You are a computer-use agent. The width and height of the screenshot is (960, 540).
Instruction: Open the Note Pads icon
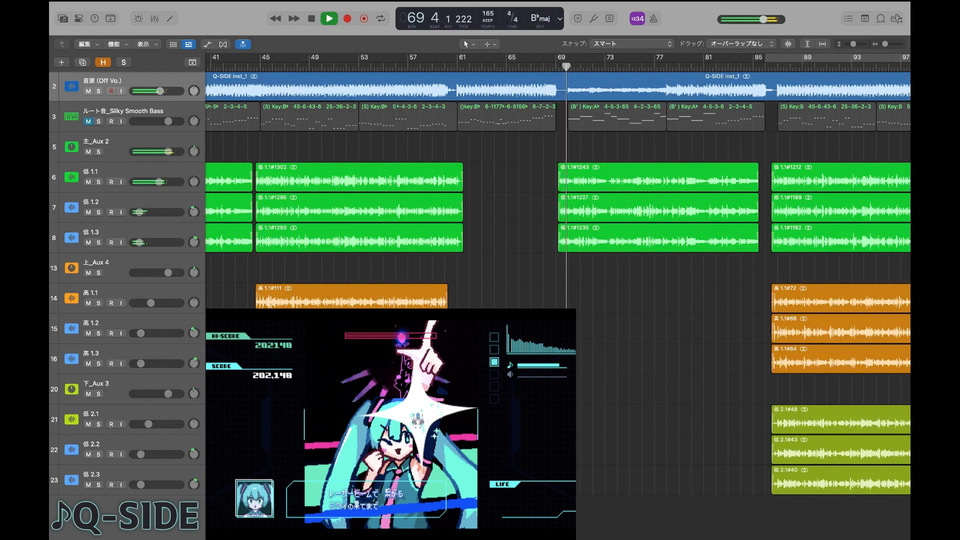[x=864, y=18]
